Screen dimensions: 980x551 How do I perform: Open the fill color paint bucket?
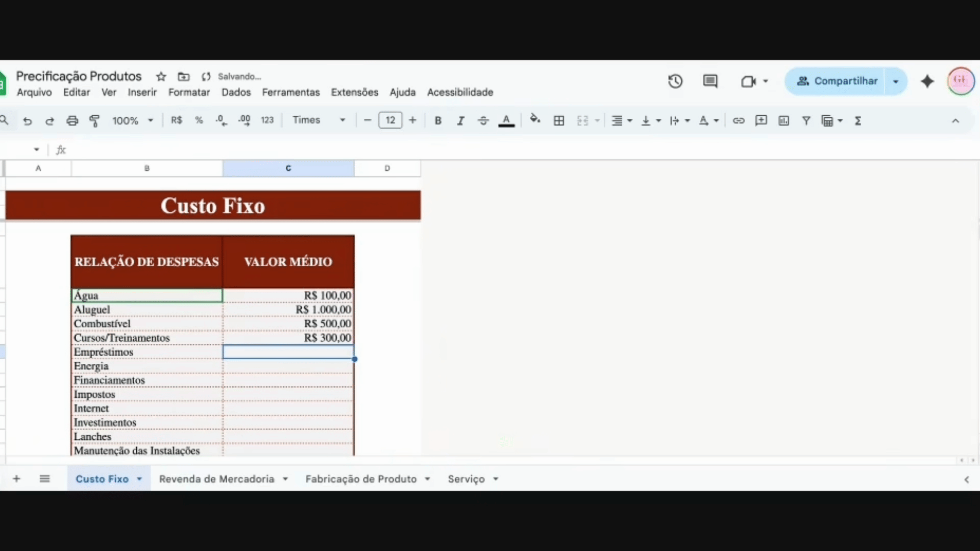[534, 120]
